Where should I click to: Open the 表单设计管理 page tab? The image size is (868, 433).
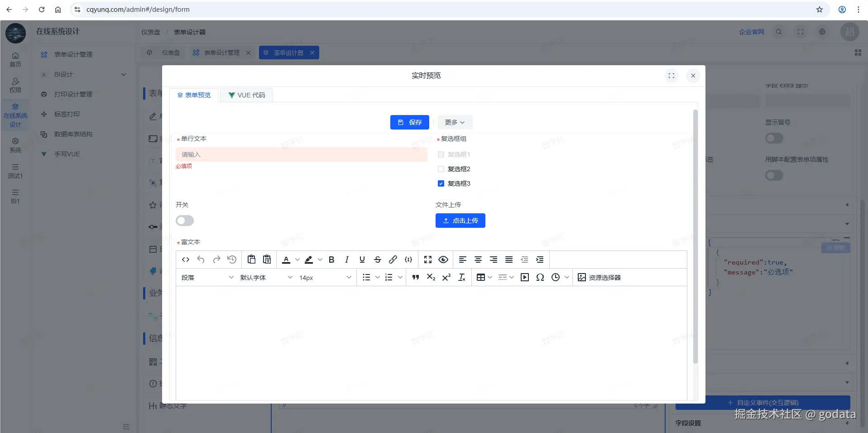pyautogui.click(x=222, y=53)
